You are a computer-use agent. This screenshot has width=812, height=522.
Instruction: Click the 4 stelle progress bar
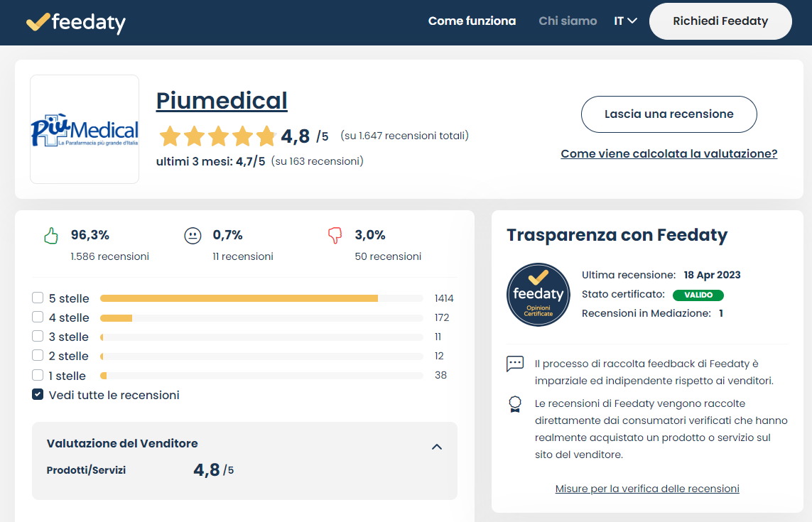[261, 318]
